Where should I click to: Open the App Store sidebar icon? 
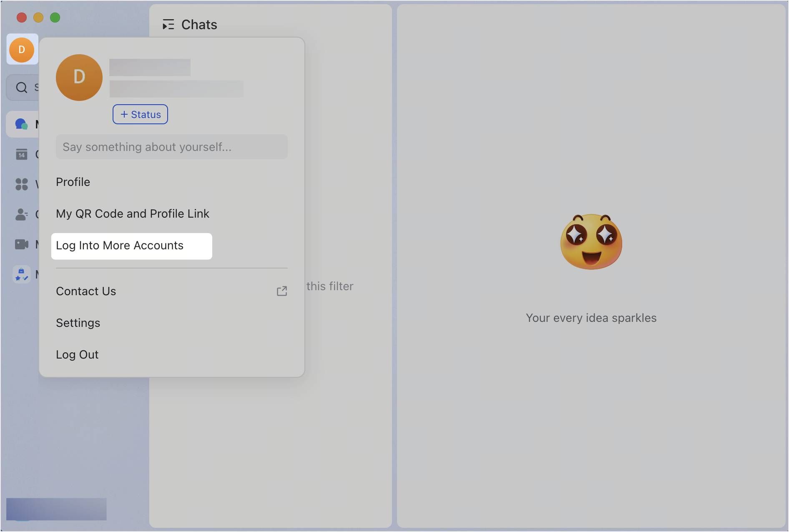click(x=21, y=274)
